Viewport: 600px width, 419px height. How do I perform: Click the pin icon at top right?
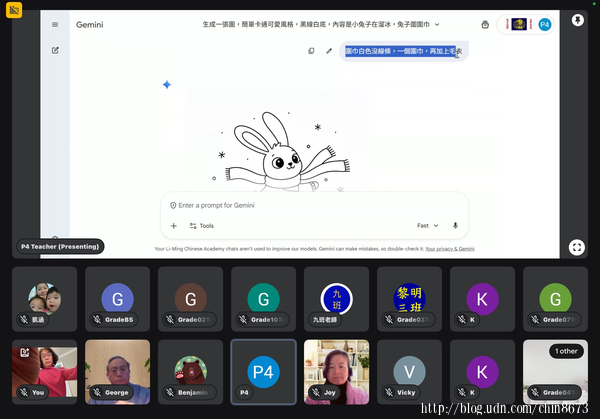coord(578,19)
